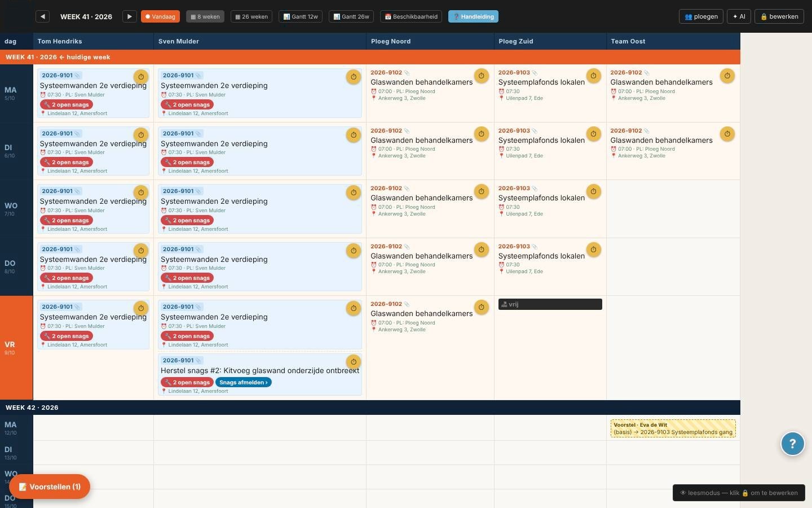Open the AI assistant button
The image size is (812, 508).
[x=739, y=16]
